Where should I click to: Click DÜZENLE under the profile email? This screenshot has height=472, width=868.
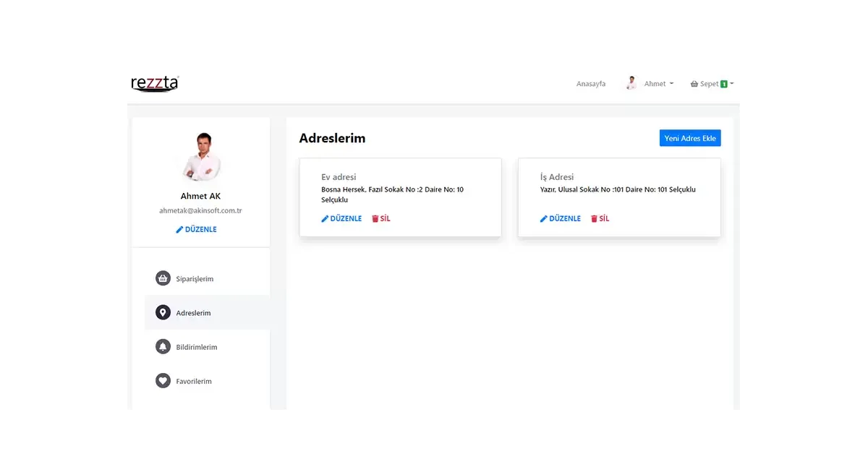point(196,229)
